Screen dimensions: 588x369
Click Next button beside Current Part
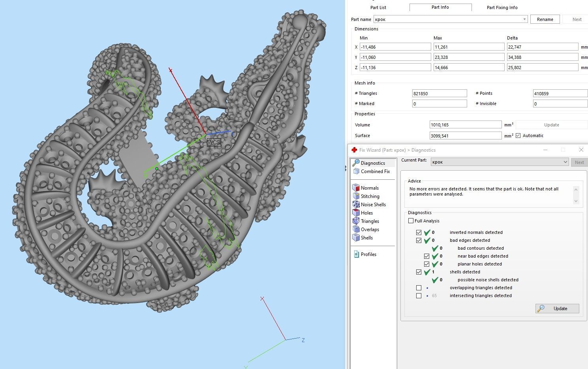click(x=579, y=162)
